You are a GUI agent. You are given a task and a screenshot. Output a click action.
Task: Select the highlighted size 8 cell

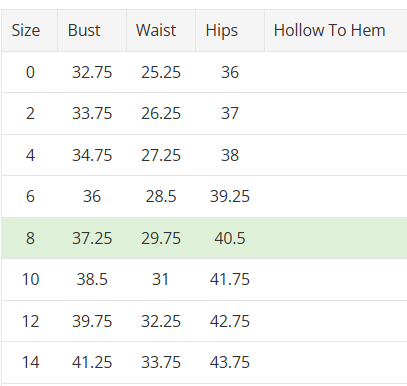click(x=30, y=238)
